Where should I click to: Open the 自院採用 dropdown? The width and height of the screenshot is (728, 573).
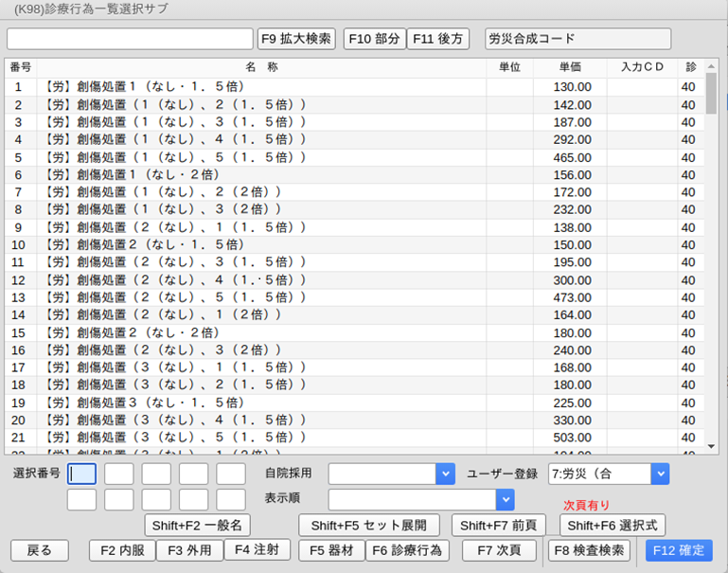[445, 474]
